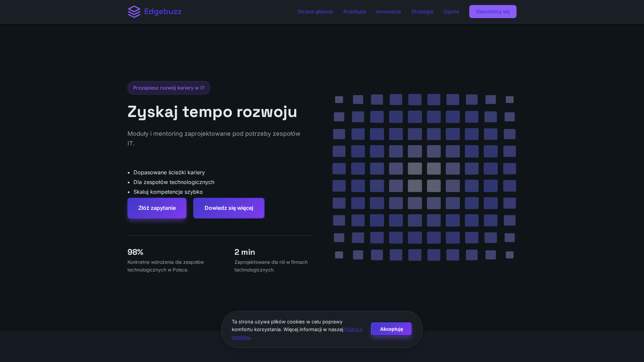This screenshot has width=644, height=362.
Task: Click the text 'Konkretne wdrożenia dla zespołów technologicznych w Polsce.'
Action: [166, 266]
